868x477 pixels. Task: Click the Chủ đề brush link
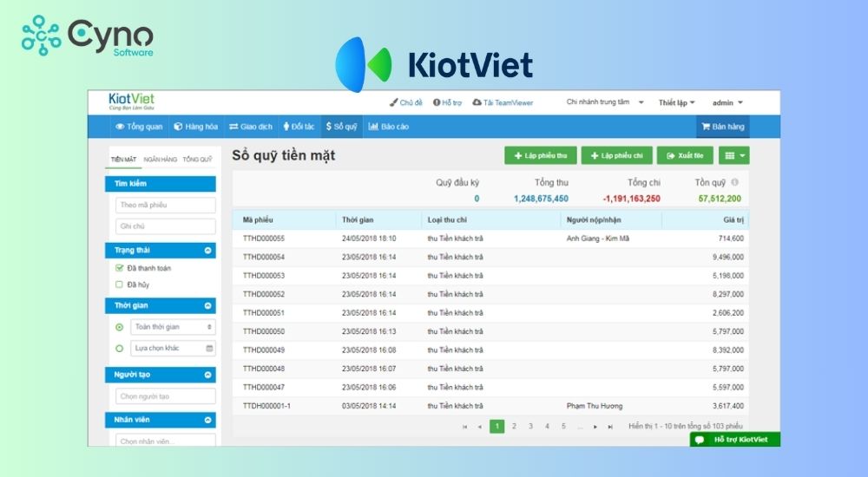point(405,103)
